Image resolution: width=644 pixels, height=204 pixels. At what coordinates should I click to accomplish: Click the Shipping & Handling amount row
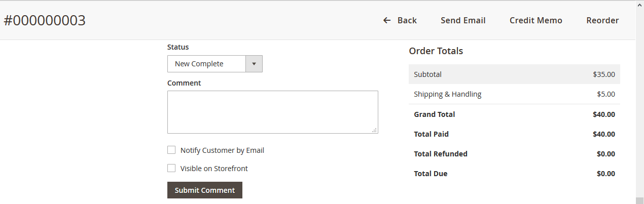tap(514, 94)
